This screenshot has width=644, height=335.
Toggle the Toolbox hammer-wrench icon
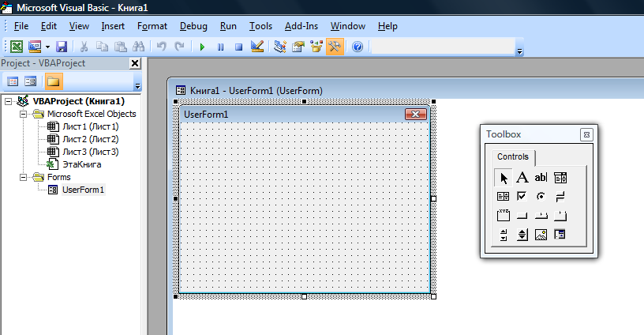[335, 47]
